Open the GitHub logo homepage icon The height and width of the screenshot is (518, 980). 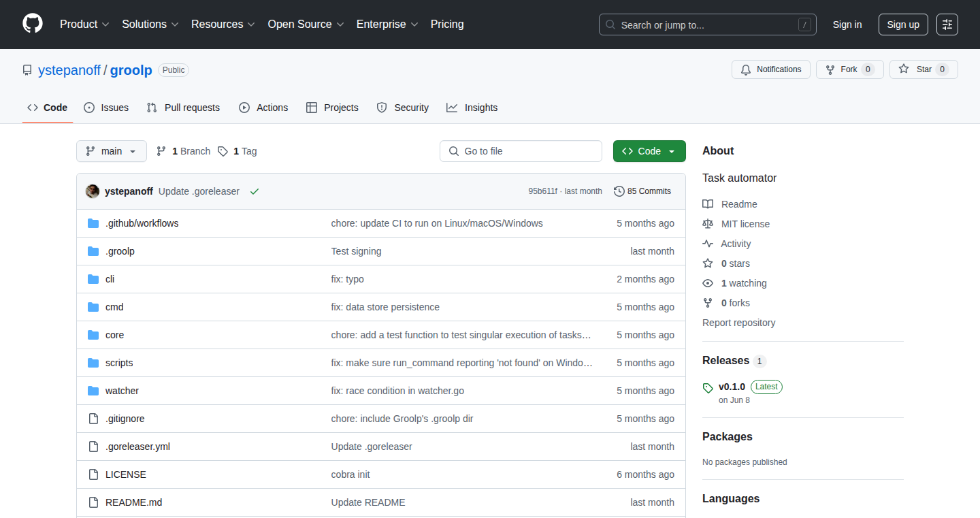33,24
